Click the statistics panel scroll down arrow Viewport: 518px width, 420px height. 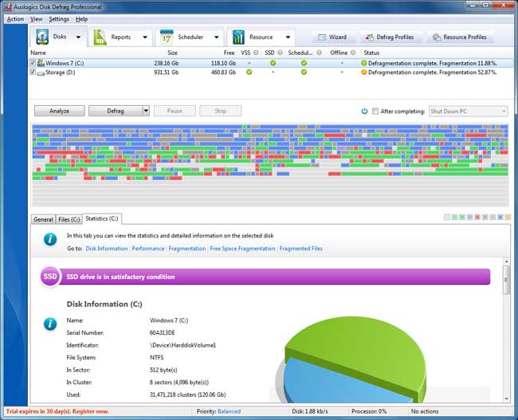[506, 398]
